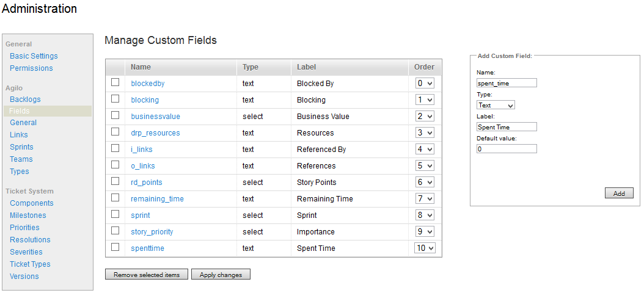Viewport: 644px width, 293px height.
Task: Navigate to Ticket Types section
Action: coord(30,264)
